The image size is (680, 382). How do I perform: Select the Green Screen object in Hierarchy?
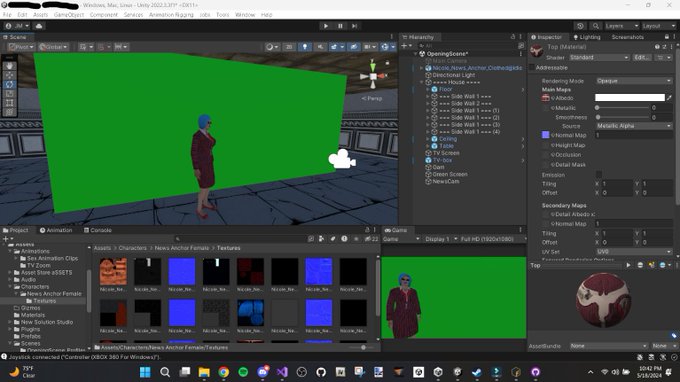(x=450, y=174)
